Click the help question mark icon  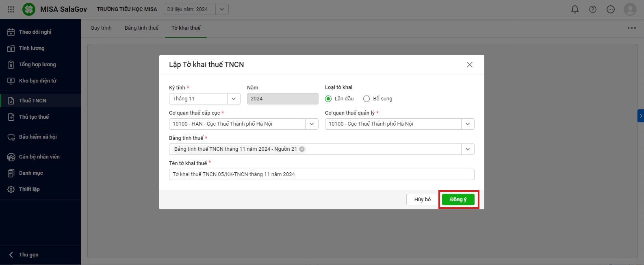(593, 9)
